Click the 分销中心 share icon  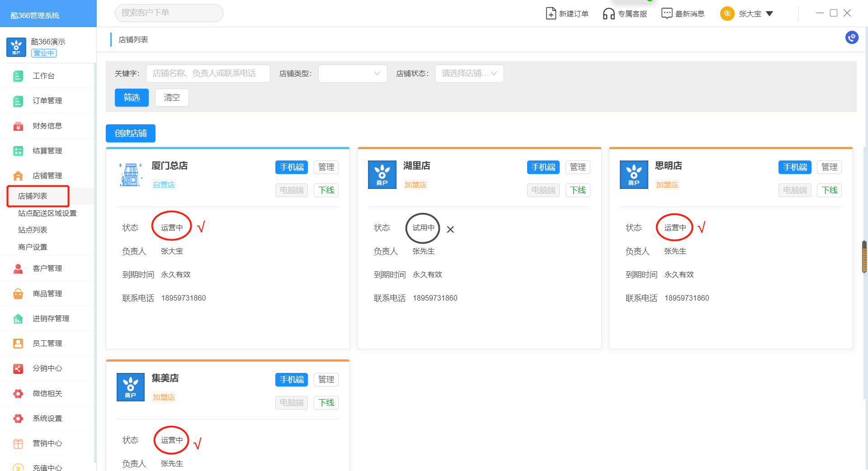(18, 368)
